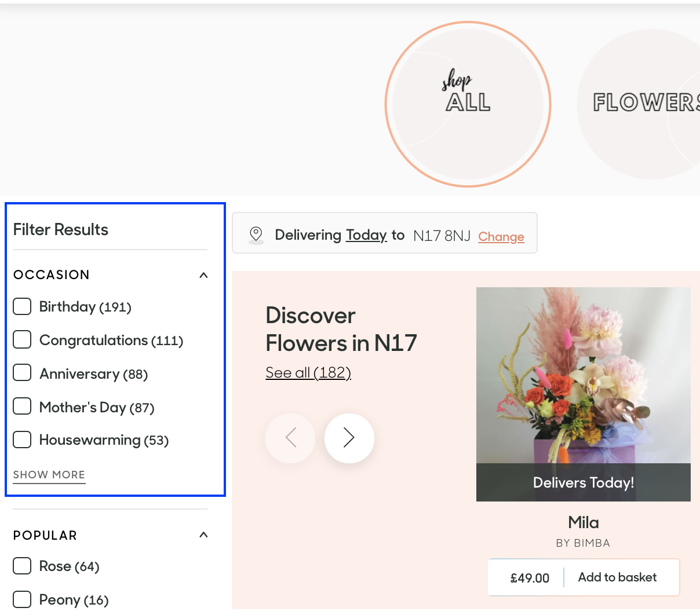Select the Shop All category circle
Image resolution: width=700 pixels, height=615 pixels.
coord(468,104)
